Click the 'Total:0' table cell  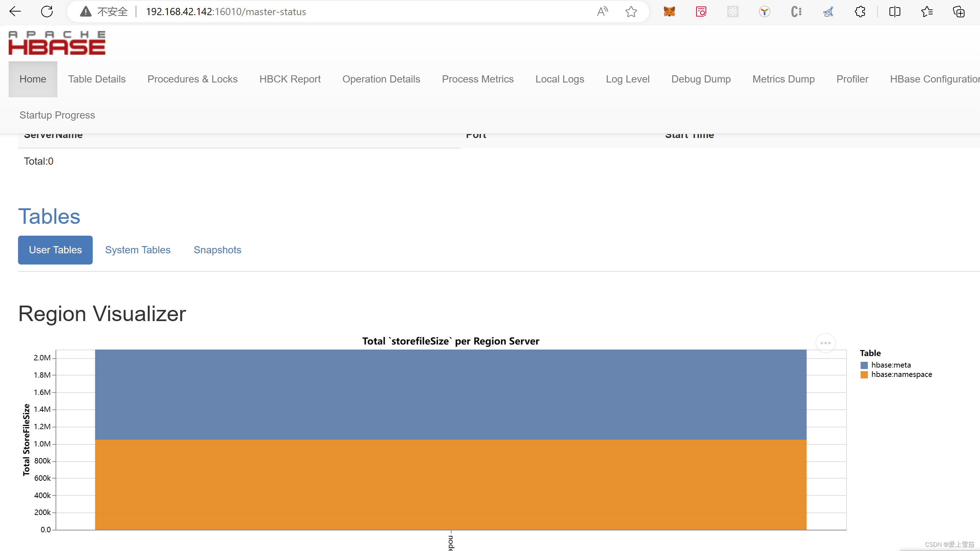point(39,161)
